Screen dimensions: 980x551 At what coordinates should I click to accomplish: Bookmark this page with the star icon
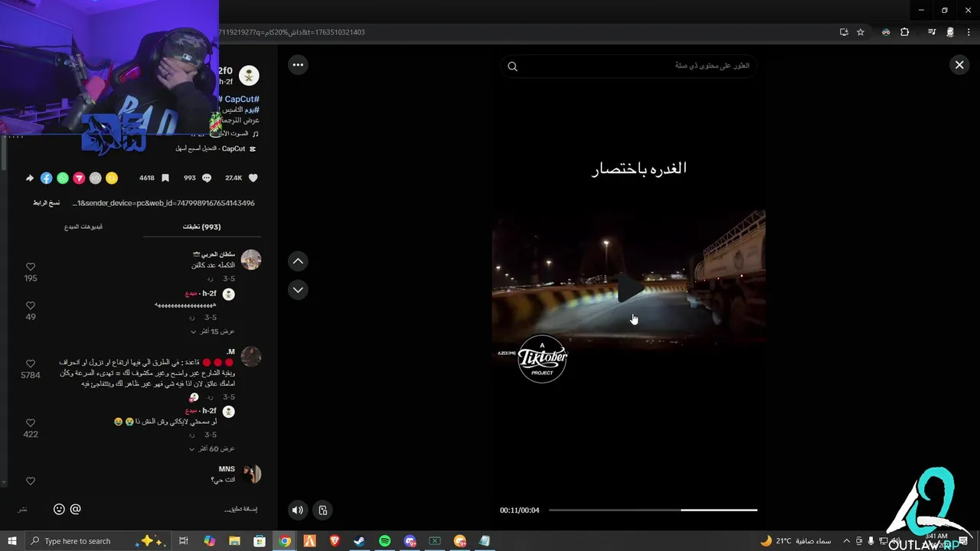[x=861, y=32]
